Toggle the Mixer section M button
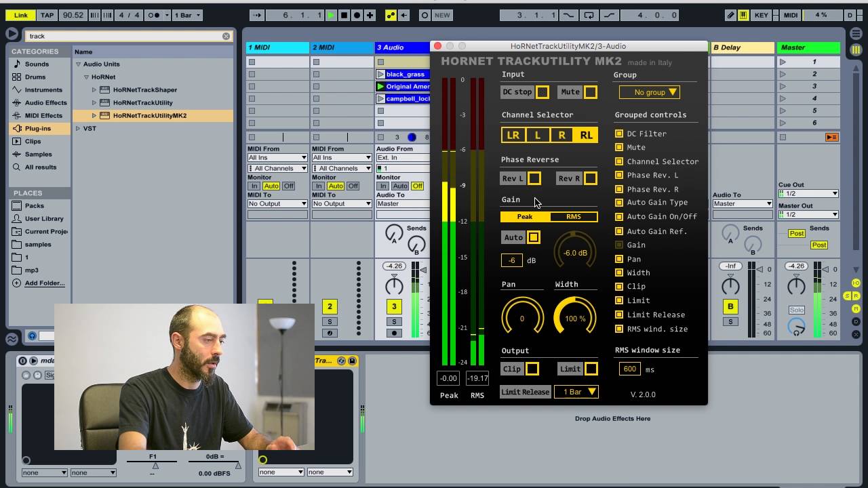868x488 pixels. 856,308
